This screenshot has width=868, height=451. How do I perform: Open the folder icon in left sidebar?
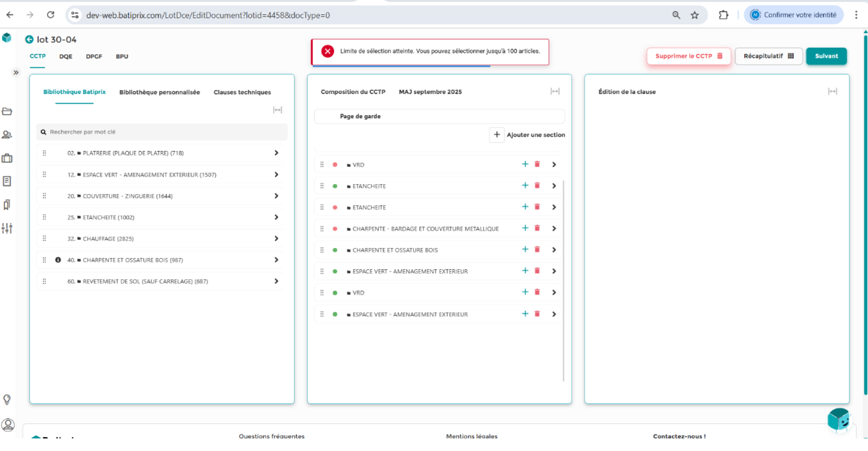click(7, 111)
